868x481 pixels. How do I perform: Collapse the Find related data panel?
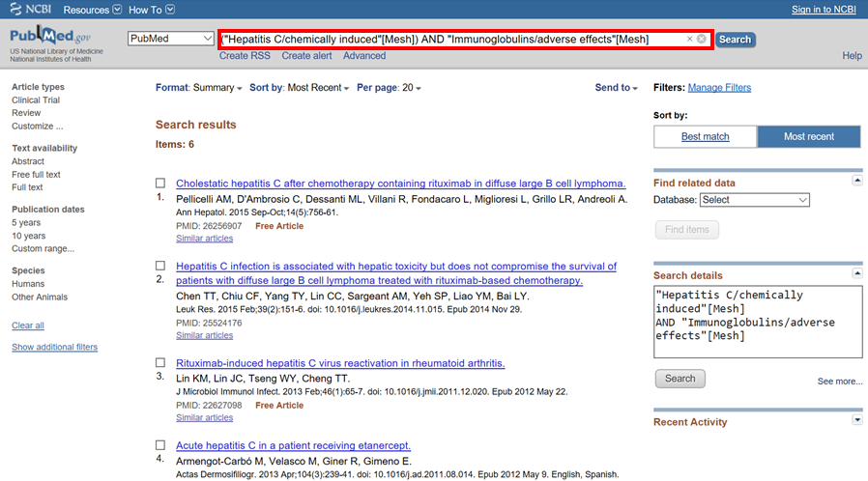[x=857, y=181]
